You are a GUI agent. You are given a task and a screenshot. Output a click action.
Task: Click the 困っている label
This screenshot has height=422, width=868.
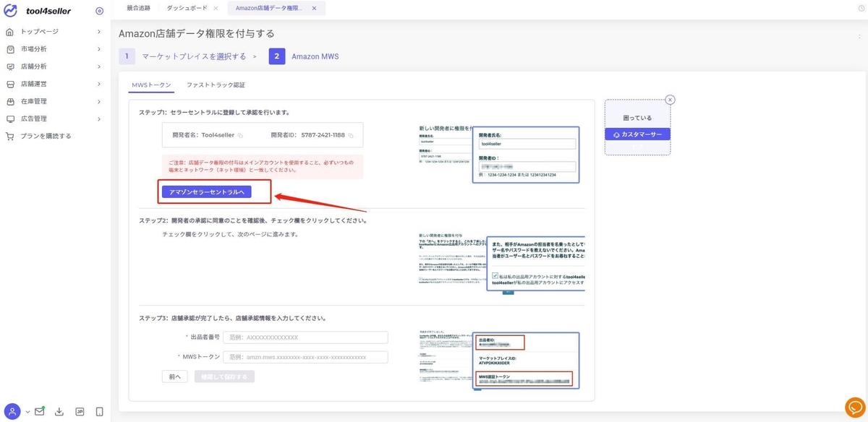pyautogui.click(x=637, y=118)
